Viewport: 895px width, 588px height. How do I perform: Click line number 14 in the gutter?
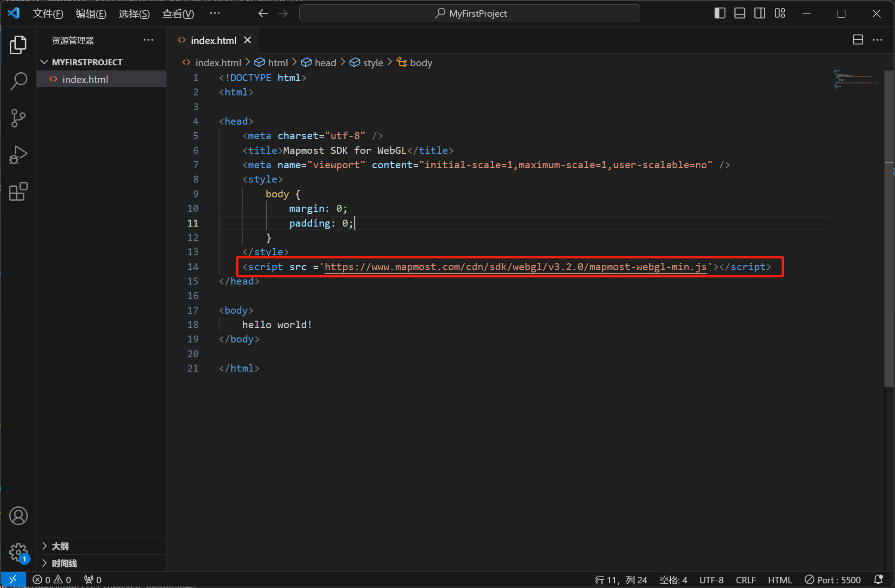click(x=193, y=267)
